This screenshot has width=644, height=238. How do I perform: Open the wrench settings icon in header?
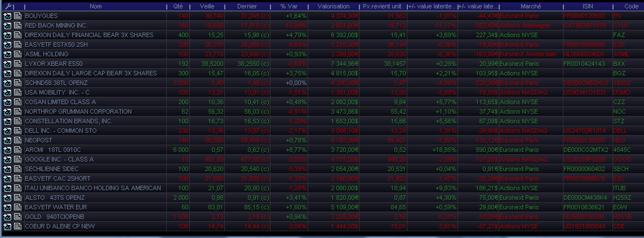8,7
